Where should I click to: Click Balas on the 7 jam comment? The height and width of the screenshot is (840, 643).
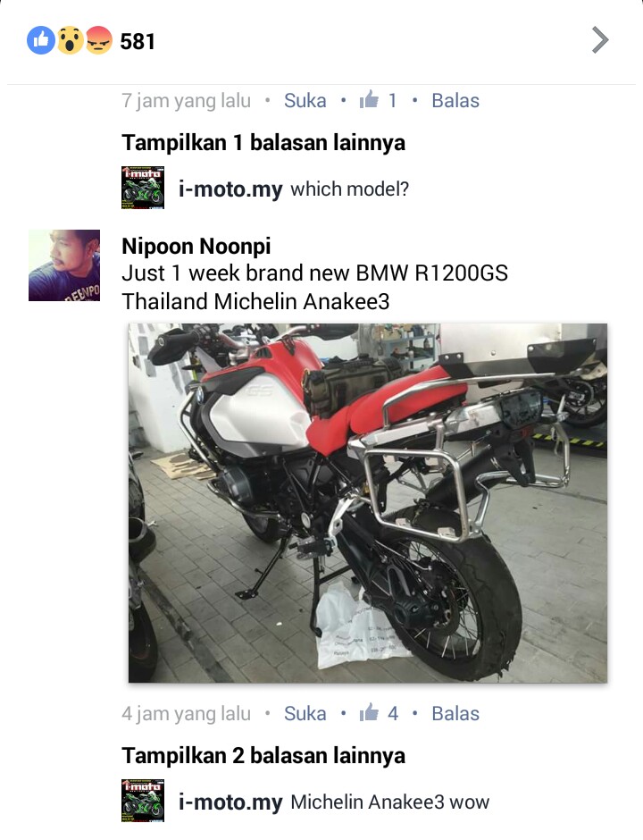tap(455, 101)
